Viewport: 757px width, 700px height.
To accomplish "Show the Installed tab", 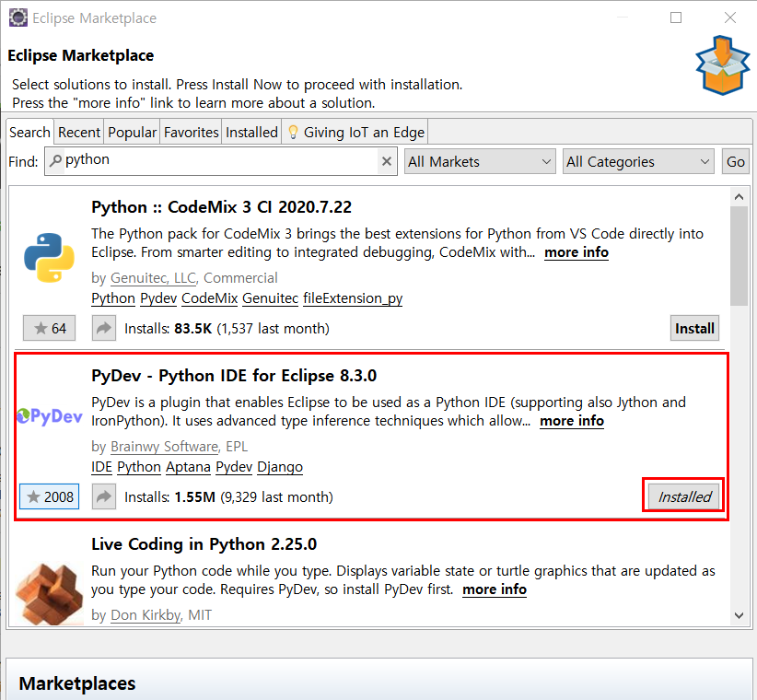I will pyautogui.click(x=251, y=133).
